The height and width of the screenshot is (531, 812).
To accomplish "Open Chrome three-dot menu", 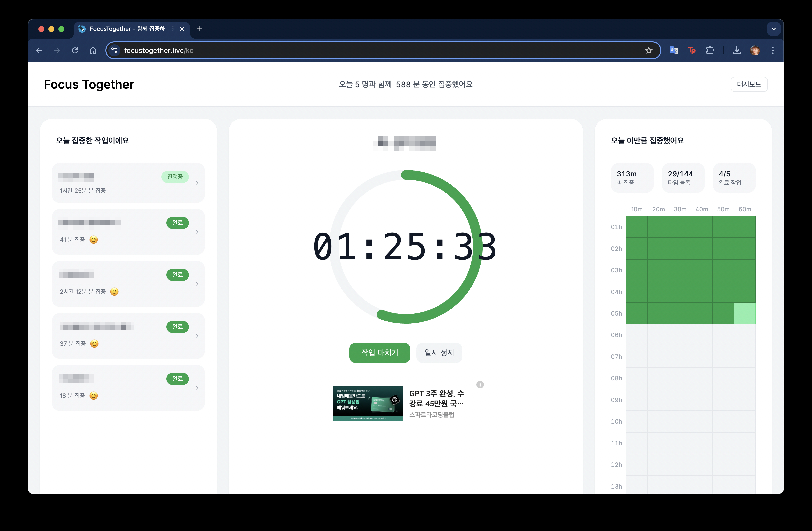I will 773,50.
